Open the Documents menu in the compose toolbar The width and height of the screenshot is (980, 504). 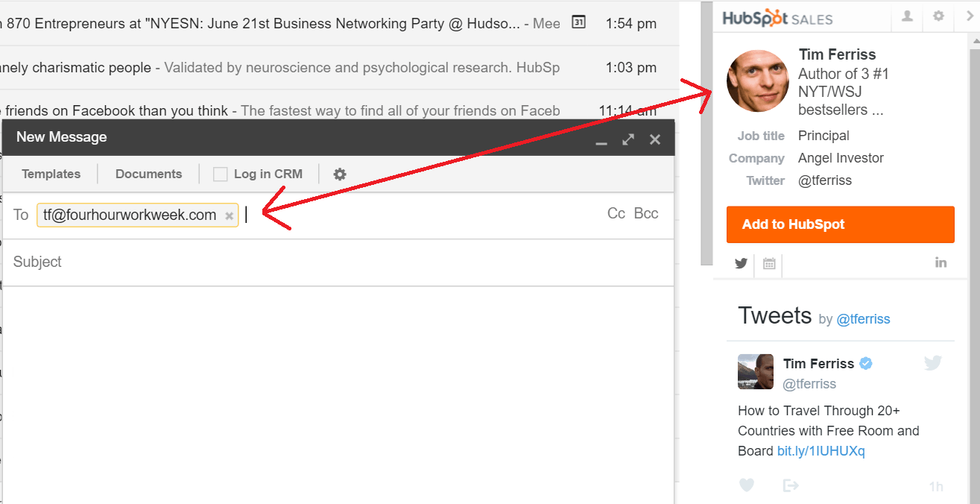pyautogui.click(x=148, y=174)
